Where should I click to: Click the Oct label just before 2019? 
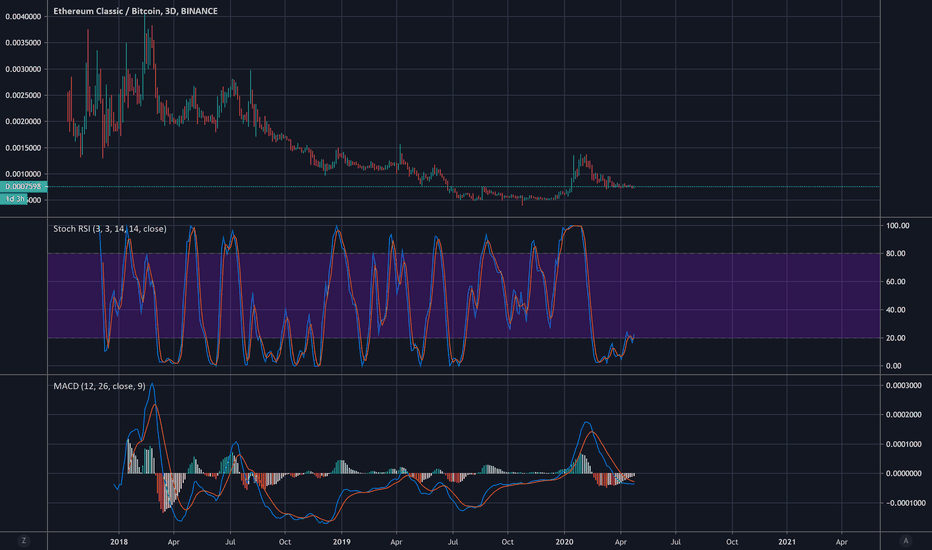coord(285,542)
